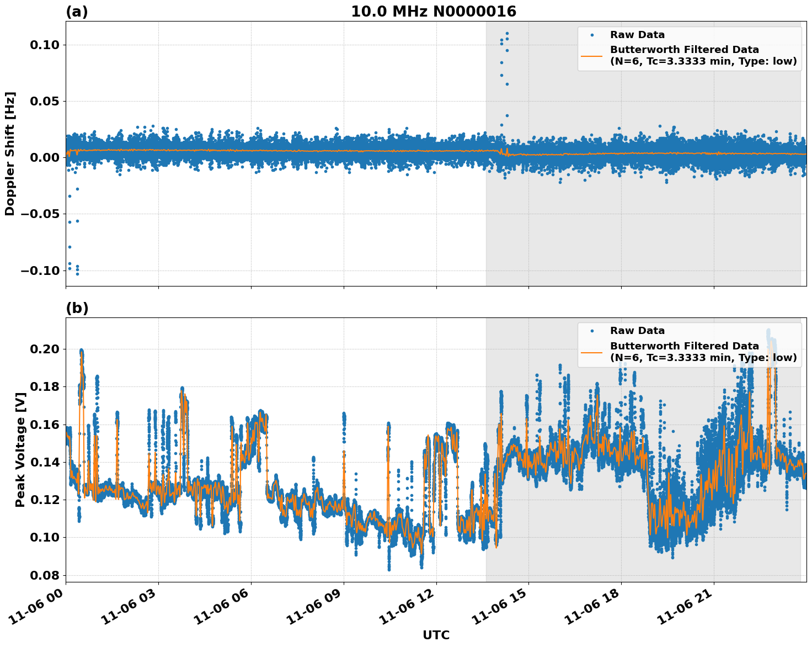Select the title 10.0 MHz N0000016
812x647 pixels.
point(433,10)
